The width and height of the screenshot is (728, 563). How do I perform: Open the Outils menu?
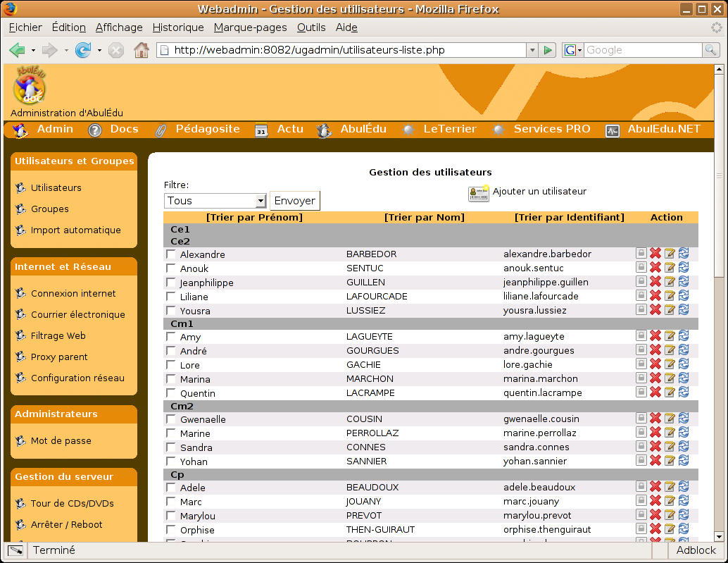click(311, 27)
